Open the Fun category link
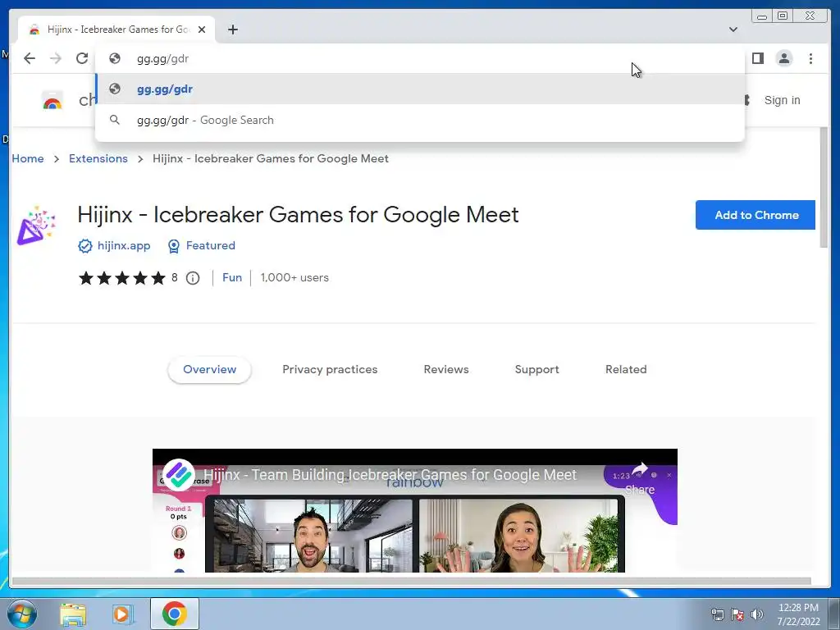Viewport: 840px width, 630px height. pos(232,277)
